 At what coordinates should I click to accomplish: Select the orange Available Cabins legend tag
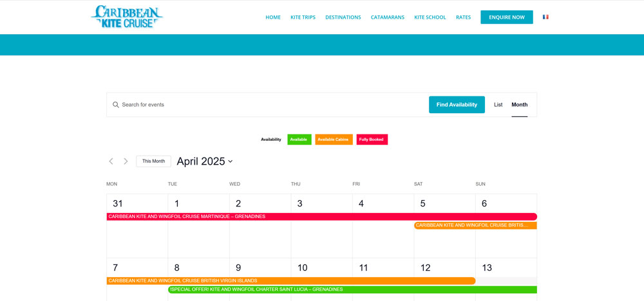pyautogui.click(x=334, y=140)
